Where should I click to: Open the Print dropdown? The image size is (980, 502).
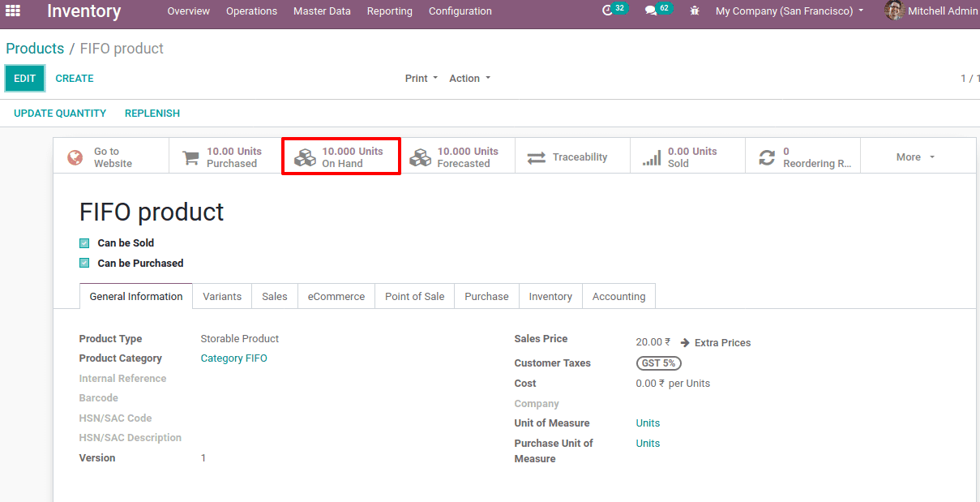tap(421, 79)
